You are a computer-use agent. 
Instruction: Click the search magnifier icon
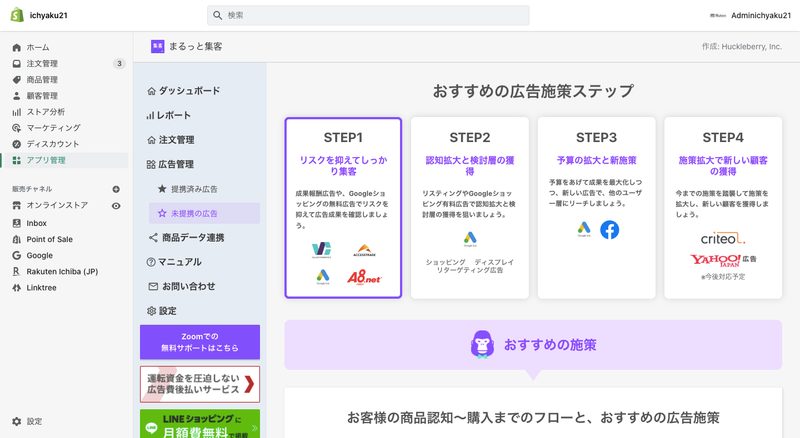(x=217, y=15)
